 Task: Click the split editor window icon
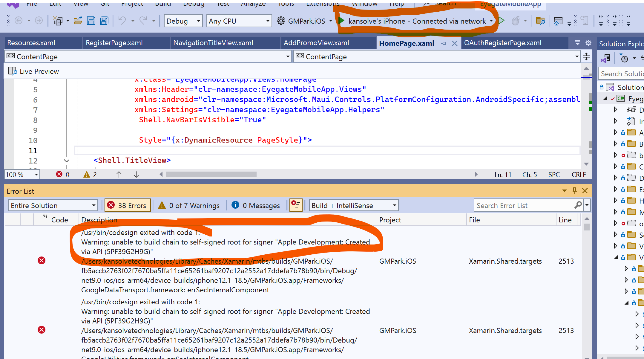coord(586,56)
